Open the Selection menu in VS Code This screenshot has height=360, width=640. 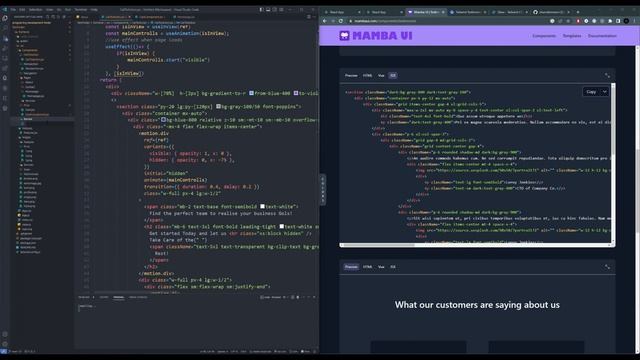tap(36, 9)
